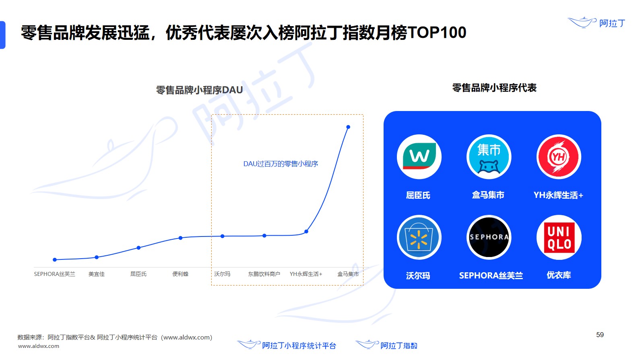
Task: Click the 阿拉丁 lamp logo top right
Action: click(x=597, y=23)
